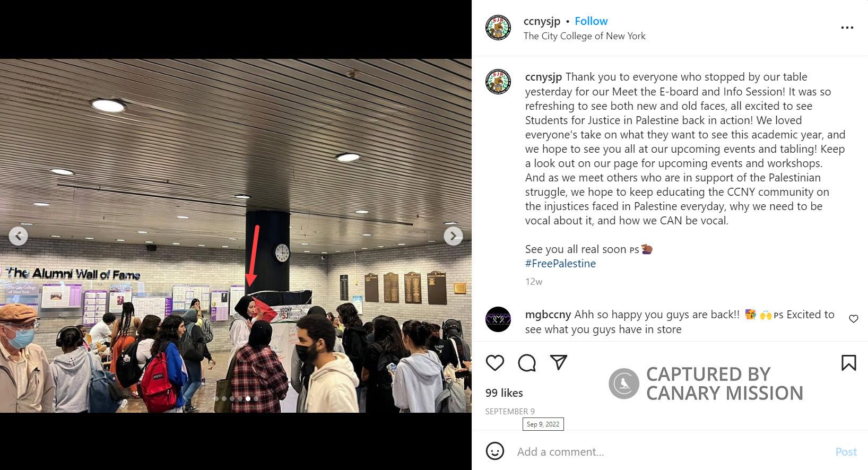The height and width of the screenshot is (470, 868).
Task: Open mgbccny profile avatar
Action: pyautogui.click(x=498, y=319)
